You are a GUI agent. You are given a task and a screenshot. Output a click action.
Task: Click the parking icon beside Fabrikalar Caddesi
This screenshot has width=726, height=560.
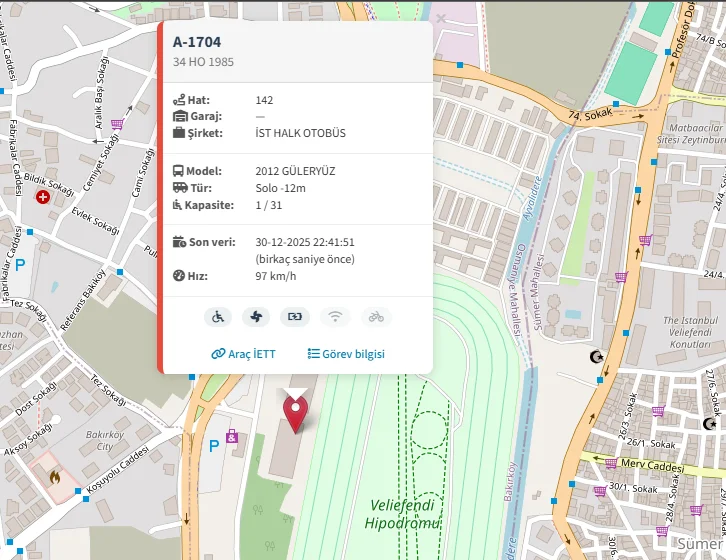coord(21,267)
